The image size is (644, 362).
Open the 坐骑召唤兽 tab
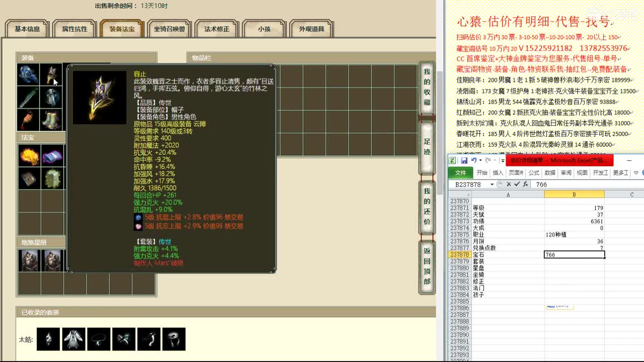169,29
